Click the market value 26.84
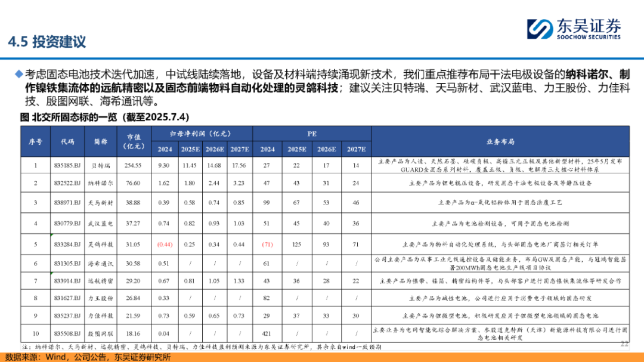Image resolution: width=644 pixels, height=362 pixels. coord(133,298)
